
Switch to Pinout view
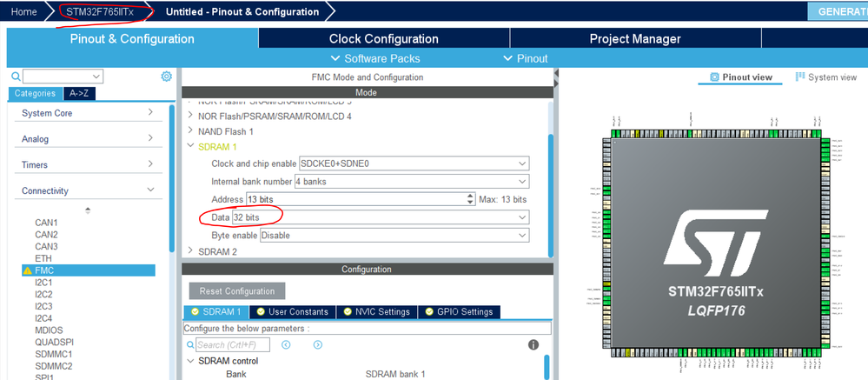[x=740, y=77]
